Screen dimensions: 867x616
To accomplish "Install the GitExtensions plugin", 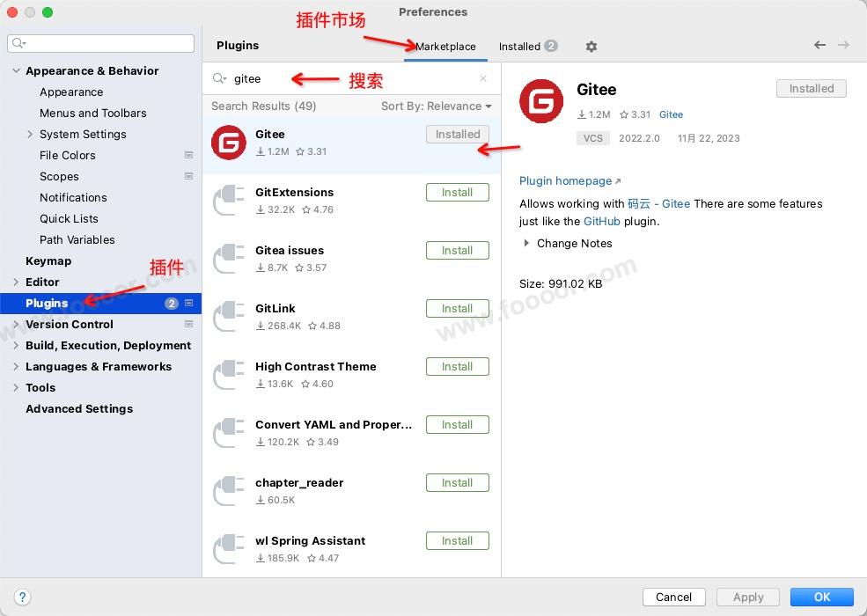I will tap(457, 192).
